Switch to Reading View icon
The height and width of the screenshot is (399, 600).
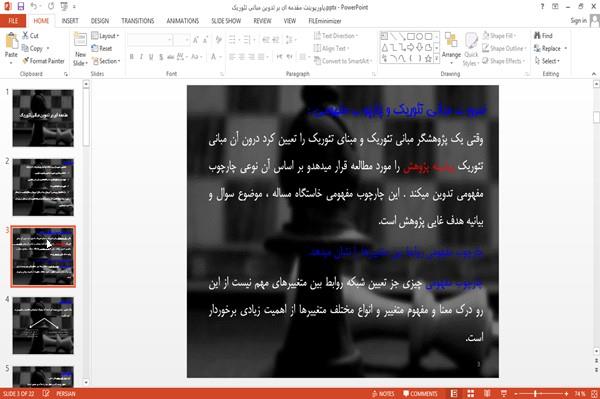pyautogui.click(x=487, y=394)
